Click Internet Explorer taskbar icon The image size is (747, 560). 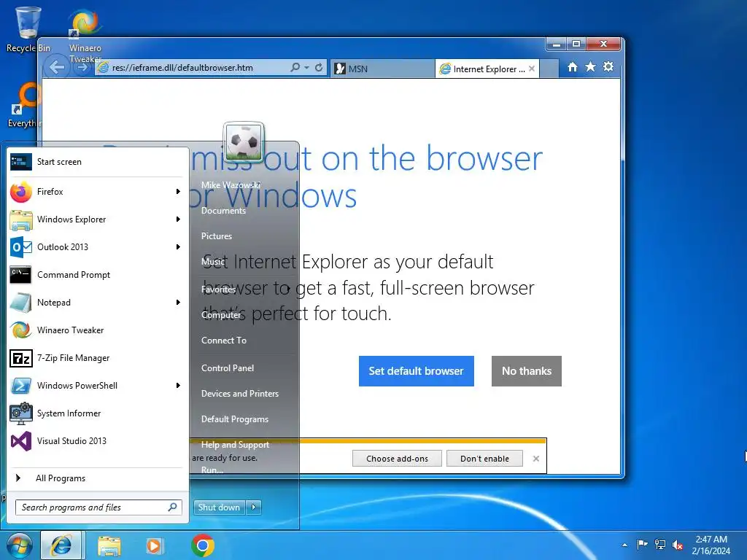tap(61, 545)
